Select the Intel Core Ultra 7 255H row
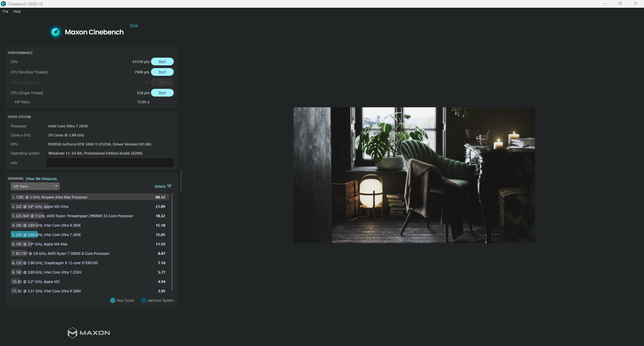Screen dimensions: 644x346 (x=90, y=272)
